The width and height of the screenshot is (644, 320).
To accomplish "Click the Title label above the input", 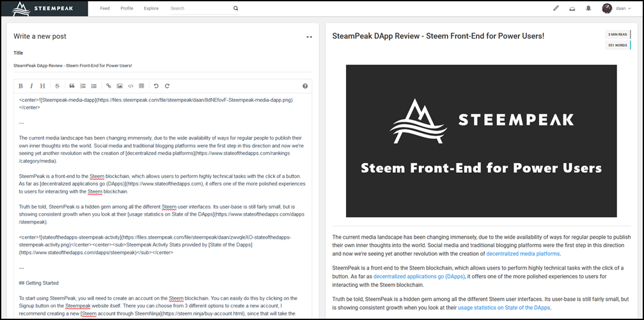I will (x=18, y=53).
